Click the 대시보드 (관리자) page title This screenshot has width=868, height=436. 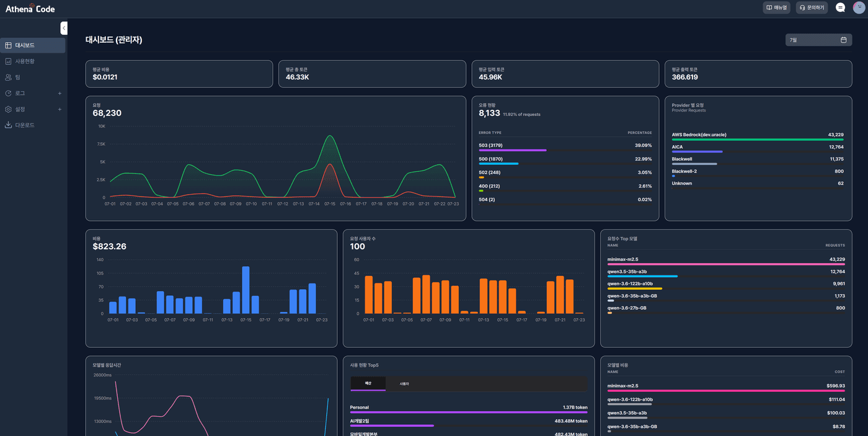[114, 40]
